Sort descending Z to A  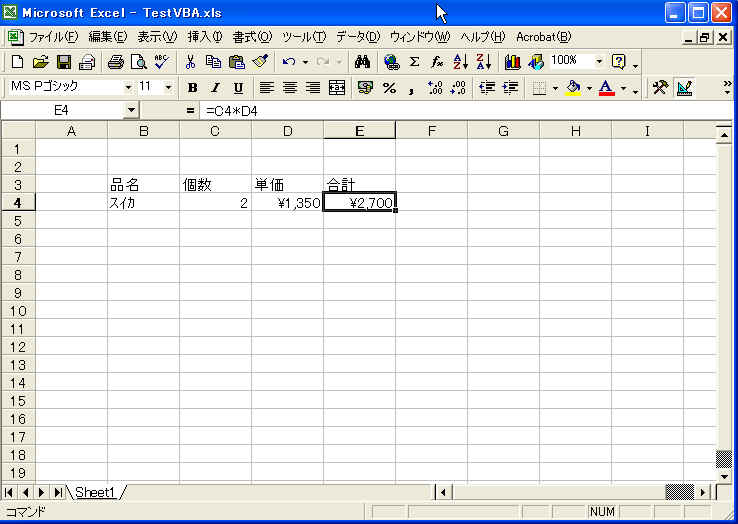tap(483, 62)
